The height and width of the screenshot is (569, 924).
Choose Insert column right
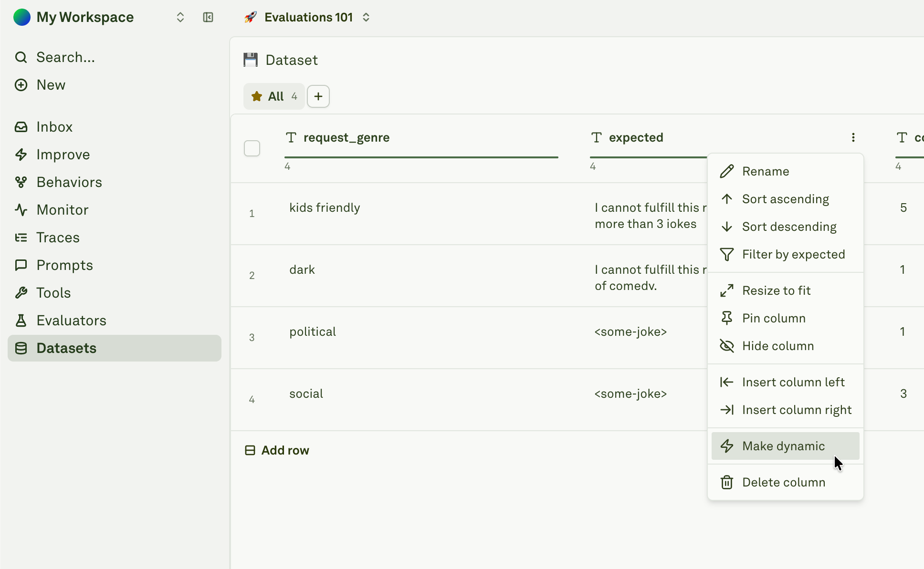[x=786, y=410]
